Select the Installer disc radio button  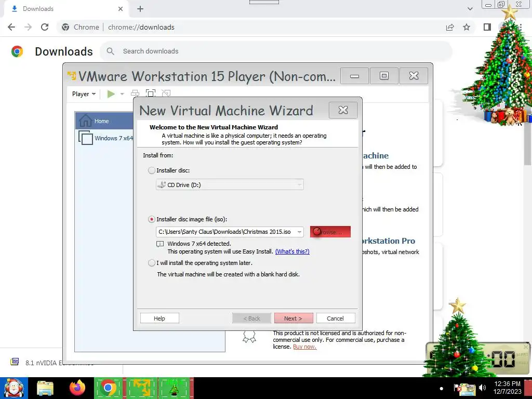tap(152, 170)
